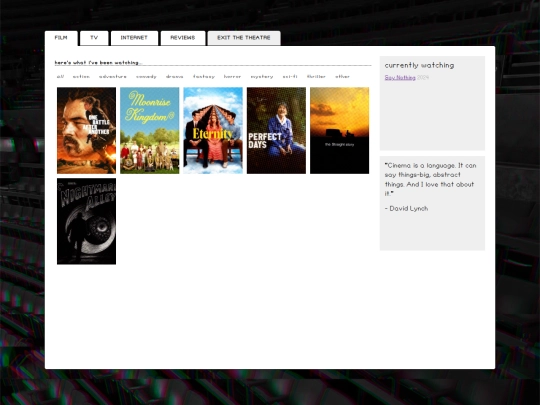Click the 'currently watching' heading

(419, 65)
